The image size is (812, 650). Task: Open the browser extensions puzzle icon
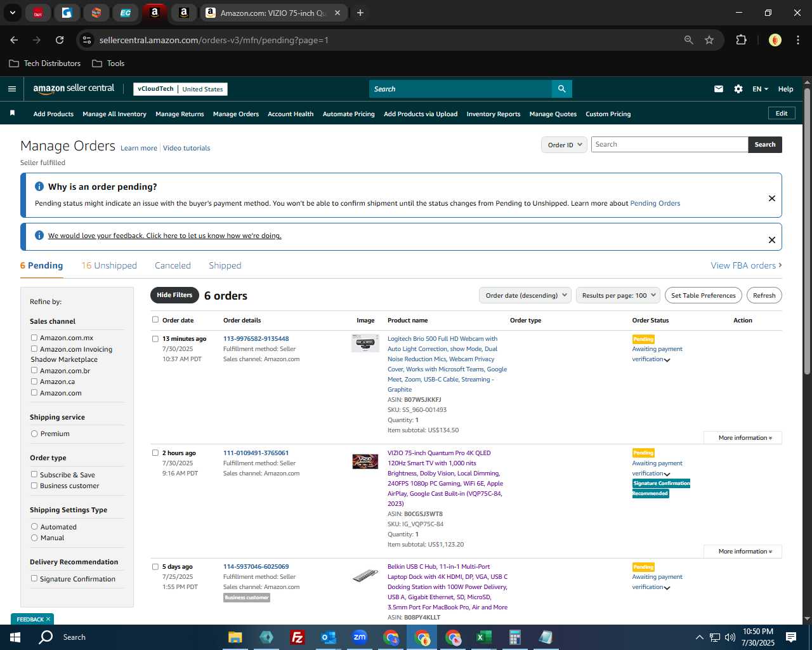[x=741, y=40]
